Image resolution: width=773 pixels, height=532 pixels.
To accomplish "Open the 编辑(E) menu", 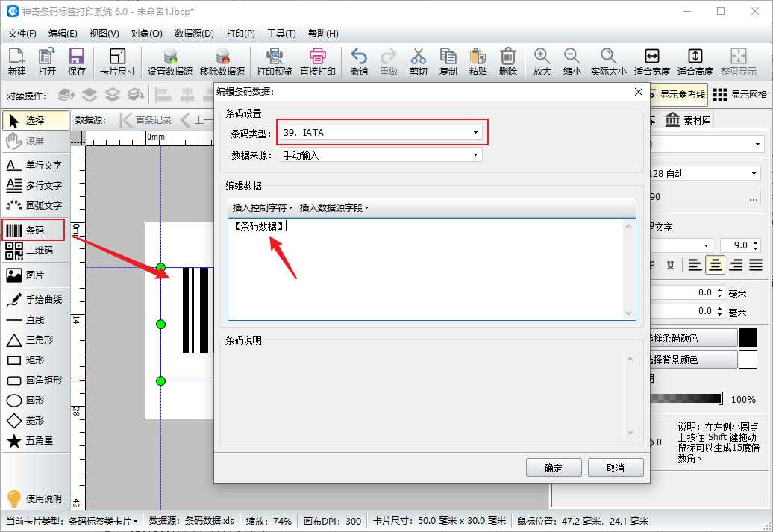I will click(63, 33).
